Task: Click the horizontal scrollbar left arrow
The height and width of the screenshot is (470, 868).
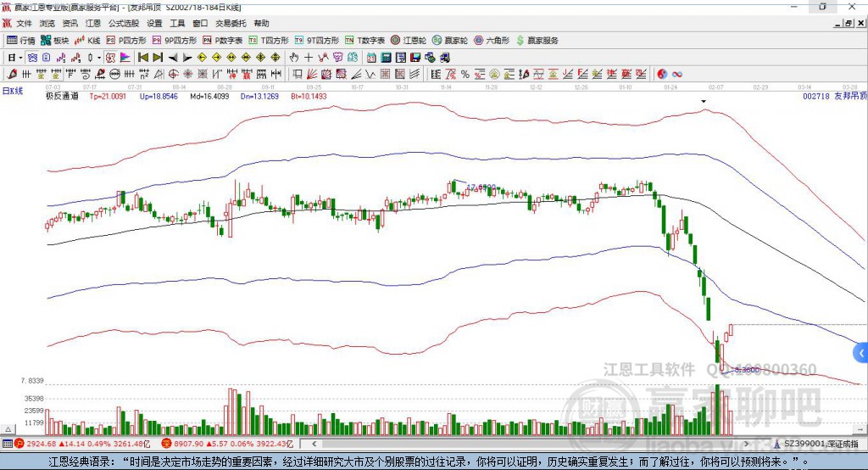Action: 314,444
